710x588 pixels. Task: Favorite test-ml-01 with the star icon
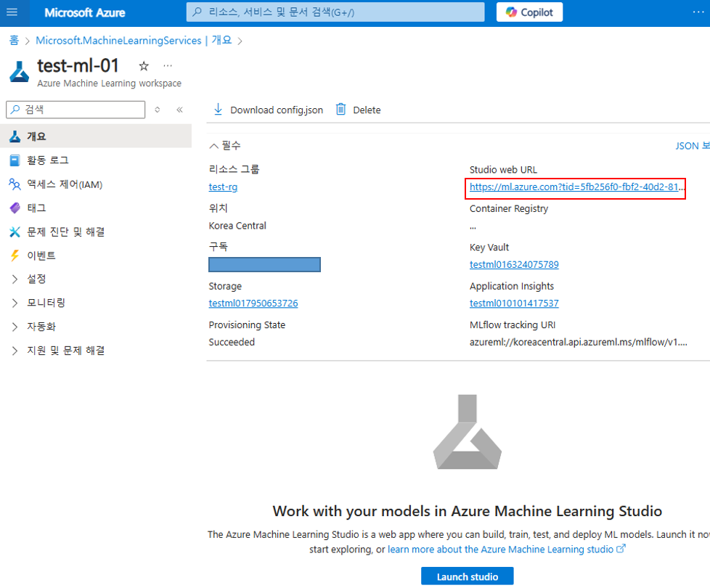tap(144, 66)
